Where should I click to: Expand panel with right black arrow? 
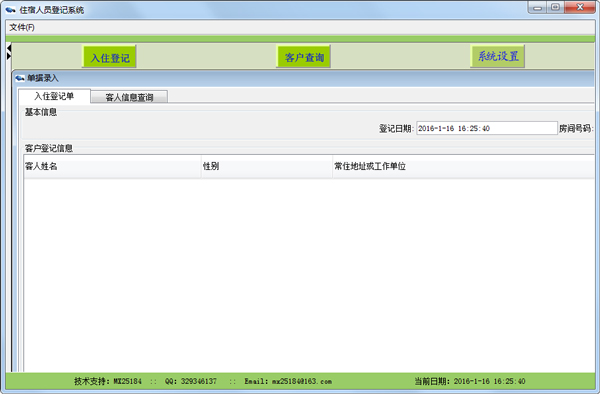(8, 56)
